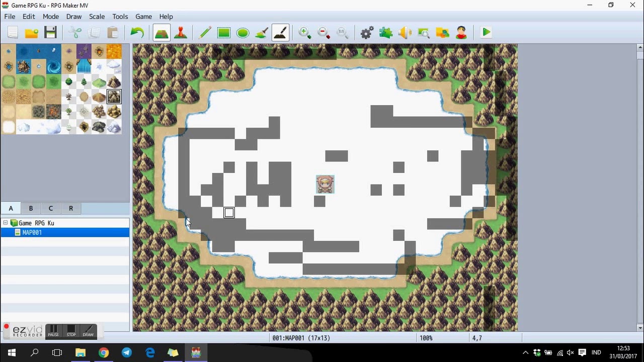The height and width of the screenshot is (362, 644).
Task: Open the Windows Start menu
Action: point(12,352)
